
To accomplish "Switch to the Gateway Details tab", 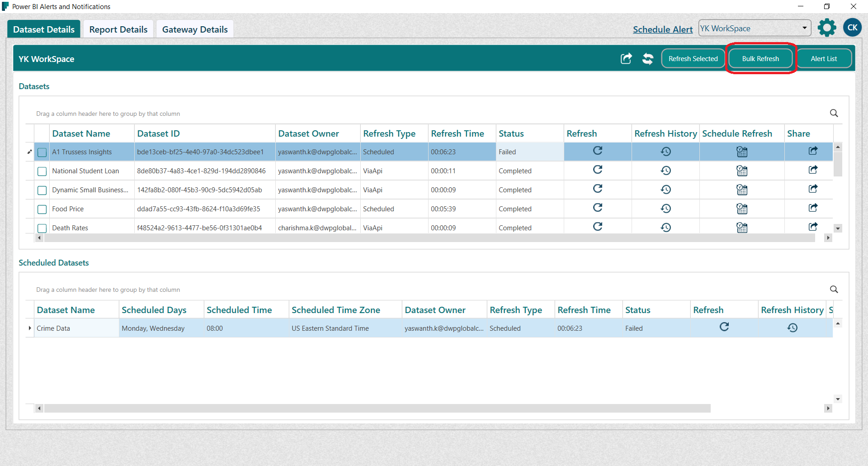I will tap(195, 29).
